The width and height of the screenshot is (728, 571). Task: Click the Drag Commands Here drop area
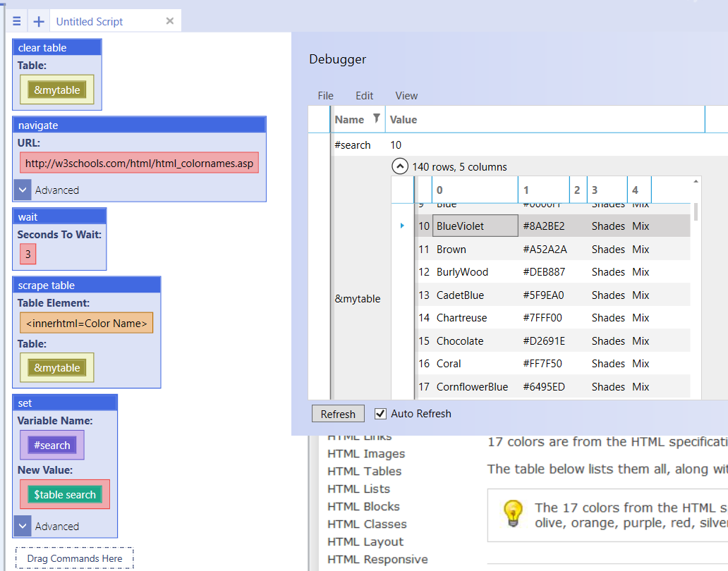pyautogui.click(x=74, y=558)
